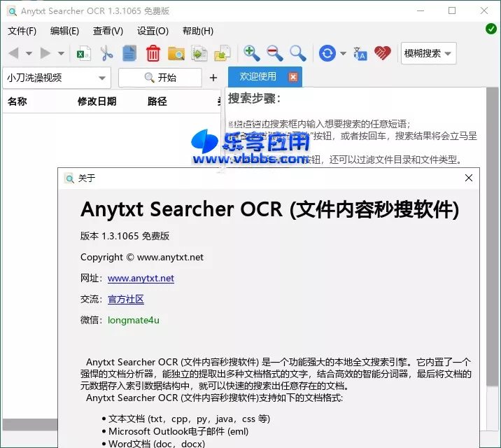Click the results list horizontal scrollbar
The width and height of the screenshot is (501, 448).
click(x=30, y=425)
